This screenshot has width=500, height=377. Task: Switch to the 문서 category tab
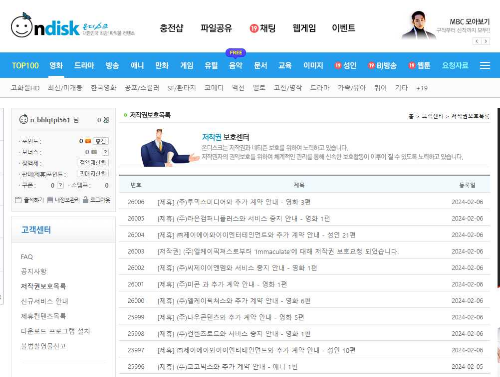point(261,65)
